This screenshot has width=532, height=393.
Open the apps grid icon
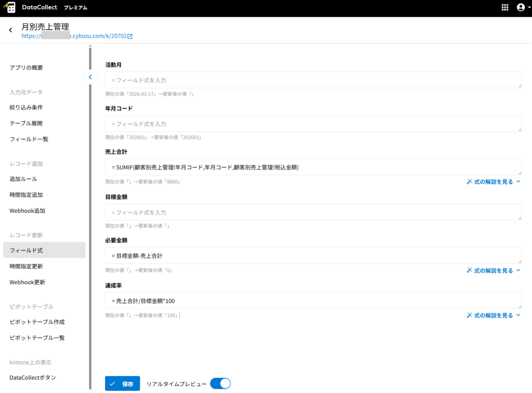click(x=504, y=8)
